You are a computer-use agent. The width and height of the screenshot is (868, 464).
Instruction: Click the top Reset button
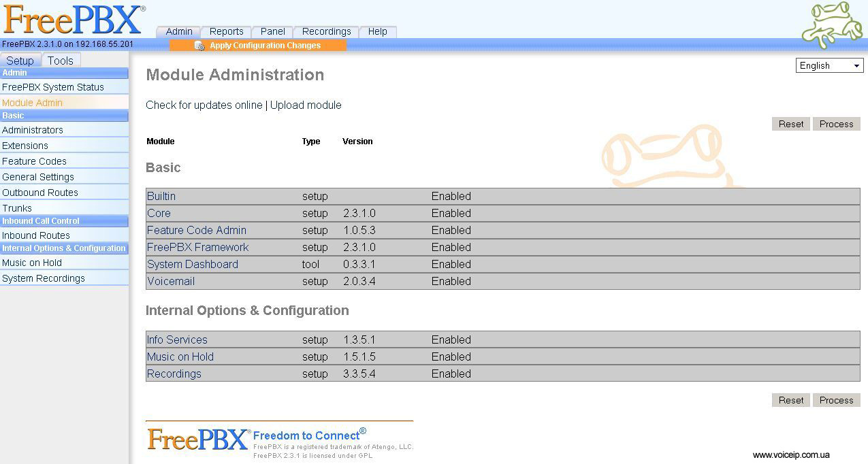tap(791, 124)
